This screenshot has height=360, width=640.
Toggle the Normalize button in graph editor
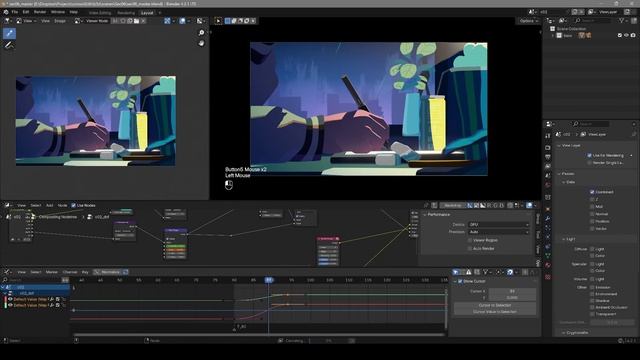pos(107,272)
